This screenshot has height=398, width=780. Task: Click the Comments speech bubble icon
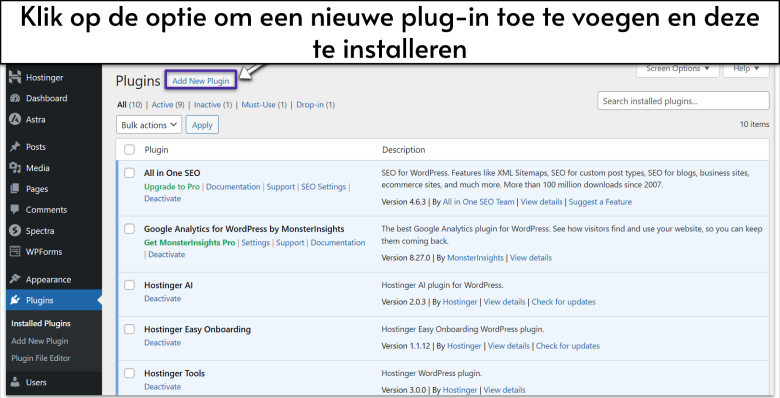tap(15, 209)
